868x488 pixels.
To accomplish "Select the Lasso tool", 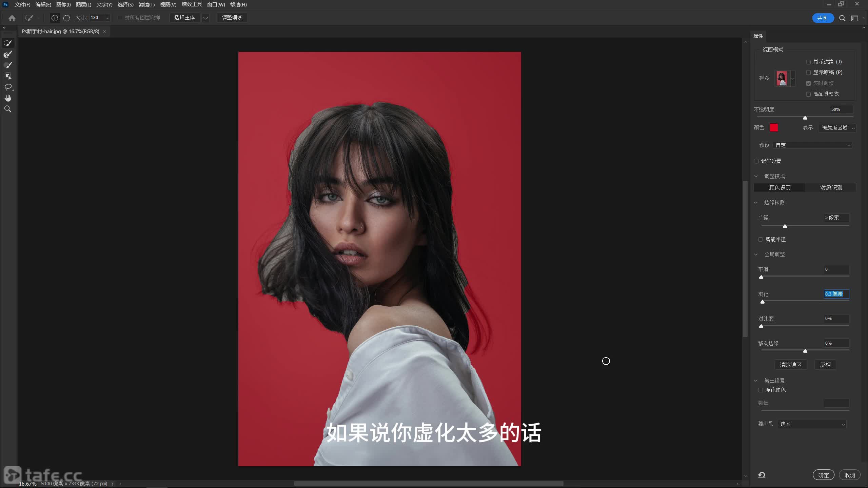I will tap(8, 87).
